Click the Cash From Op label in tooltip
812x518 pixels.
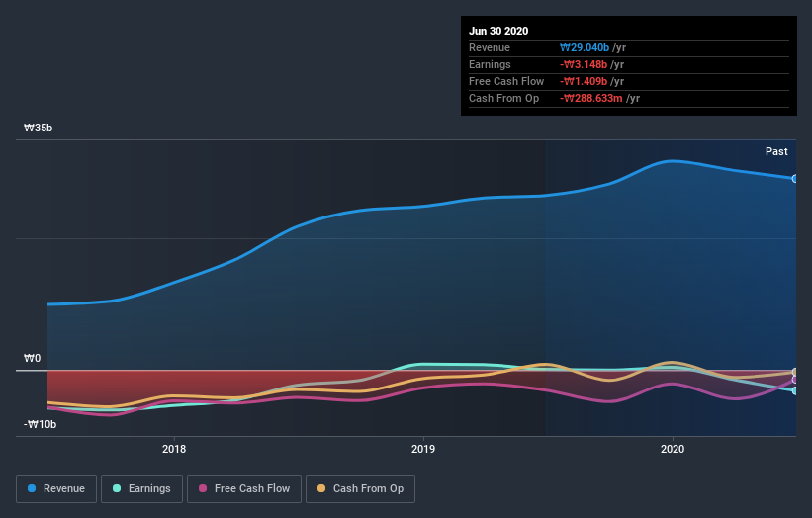coord(503,98)
